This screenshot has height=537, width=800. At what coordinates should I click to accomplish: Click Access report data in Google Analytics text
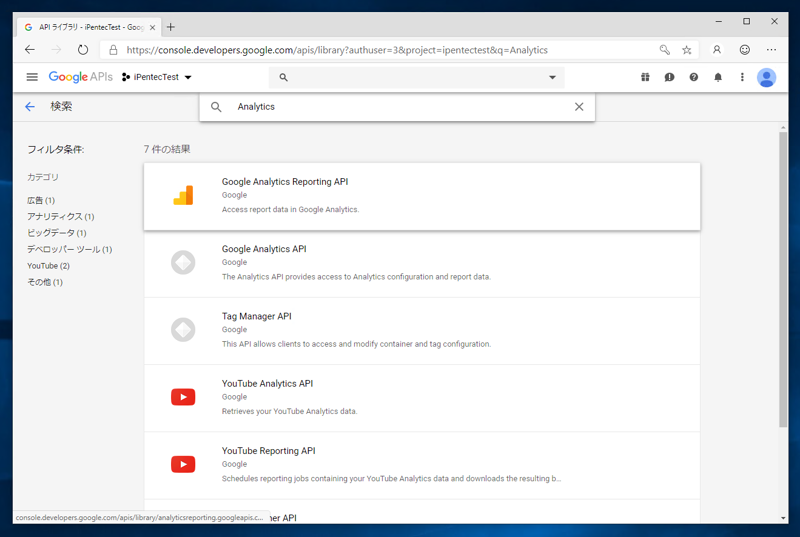tap(290, 210)
